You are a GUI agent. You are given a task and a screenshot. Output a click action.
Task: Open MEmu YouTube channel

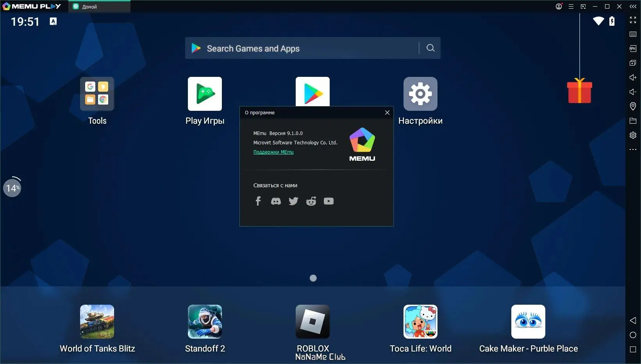[x=329, y=201]
